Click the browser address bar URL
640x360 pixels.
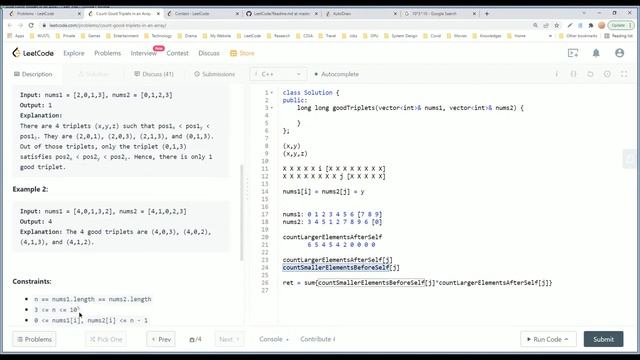click(x=108, y=25)
